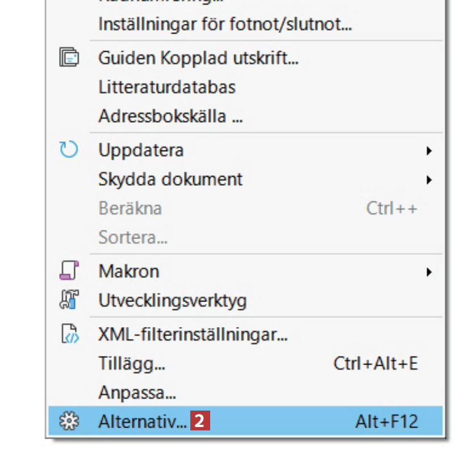Image resolution: width=476 pixels, height=452 pixels.
Task: Click the XML filter file icon
Action: (x=69, y=334)
